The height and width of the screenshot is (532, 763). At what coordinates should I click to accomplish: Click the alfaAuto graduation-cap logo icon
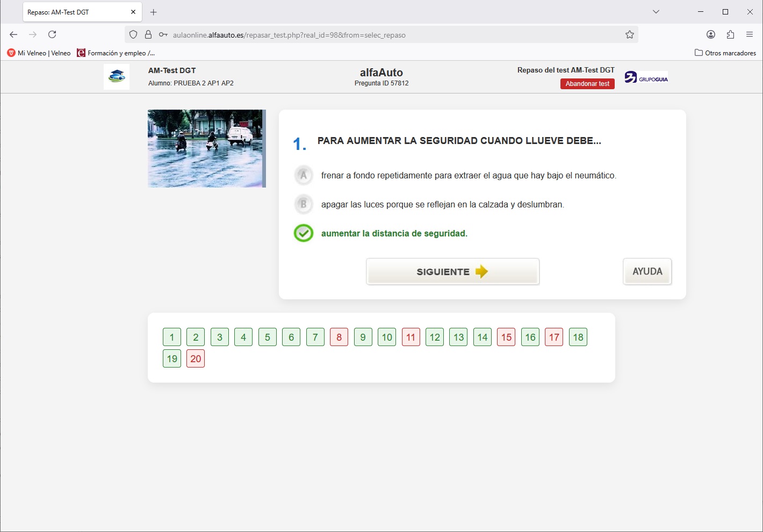click(x=116, y=76)
